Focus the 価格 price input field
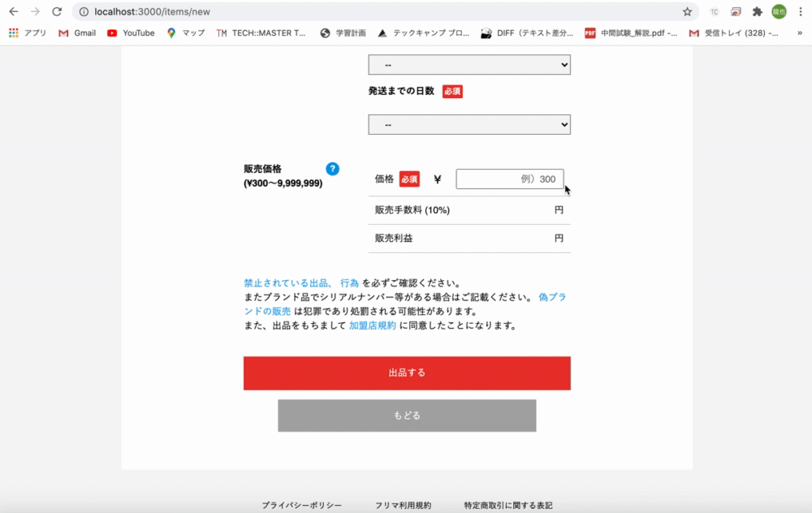The width and height of the screenshot is (812, 513). pos(510,179)
